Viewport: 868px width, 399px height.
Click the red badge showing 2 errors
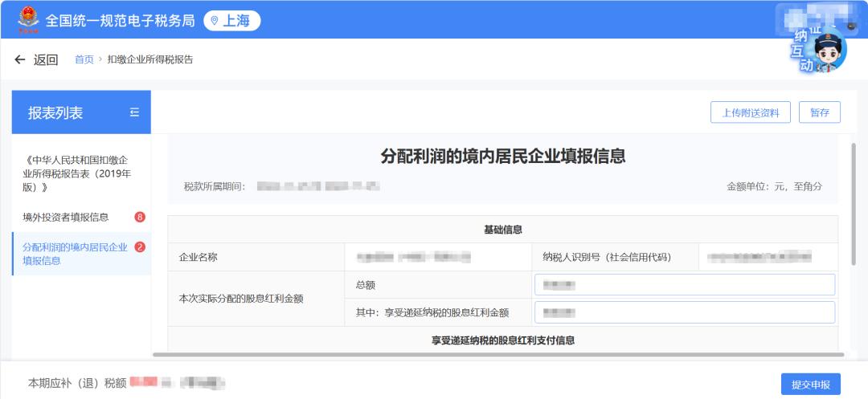point(140,247)
